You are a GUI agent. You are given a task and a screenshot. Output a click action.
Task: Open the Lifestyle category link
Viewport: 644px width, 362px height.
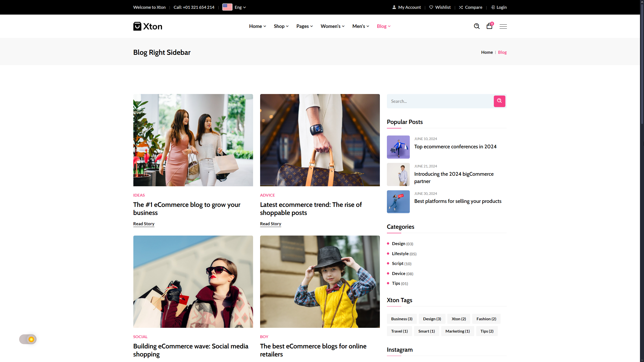[400, 254]
